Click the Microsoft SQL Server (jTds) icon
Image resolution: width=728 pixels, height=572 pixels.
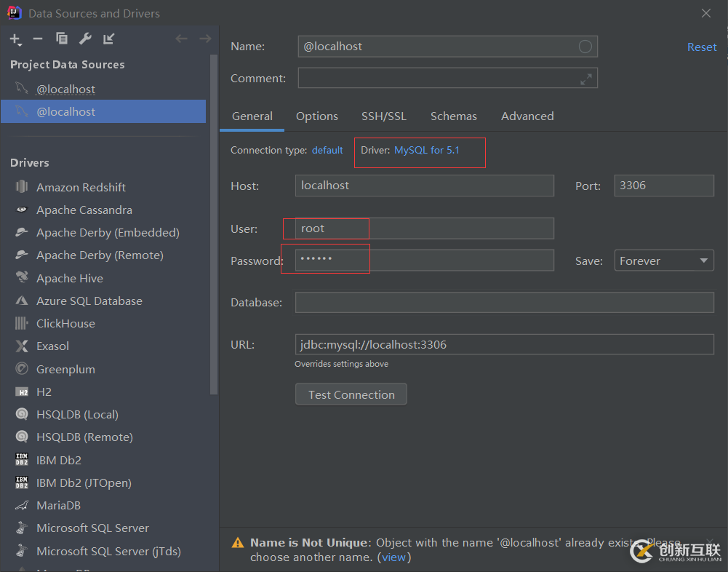pos(22,551)
